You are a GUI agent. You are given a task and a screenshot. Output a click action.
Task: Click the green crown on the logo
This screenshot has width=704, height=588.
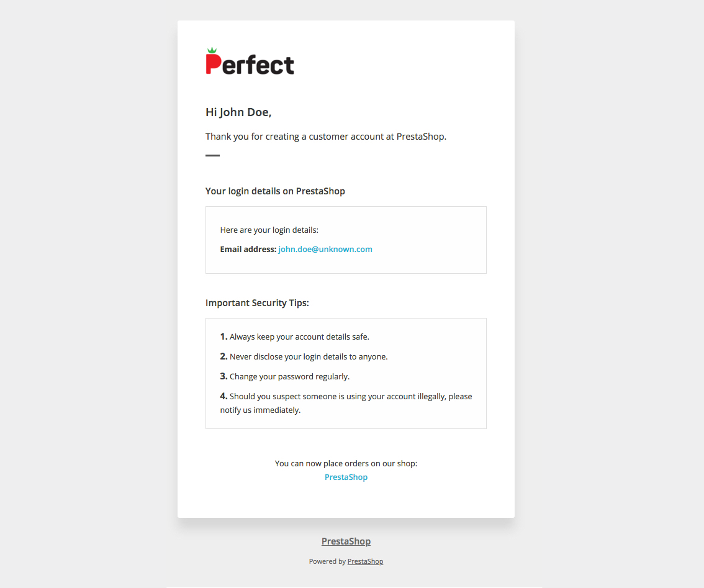point(212,50)
